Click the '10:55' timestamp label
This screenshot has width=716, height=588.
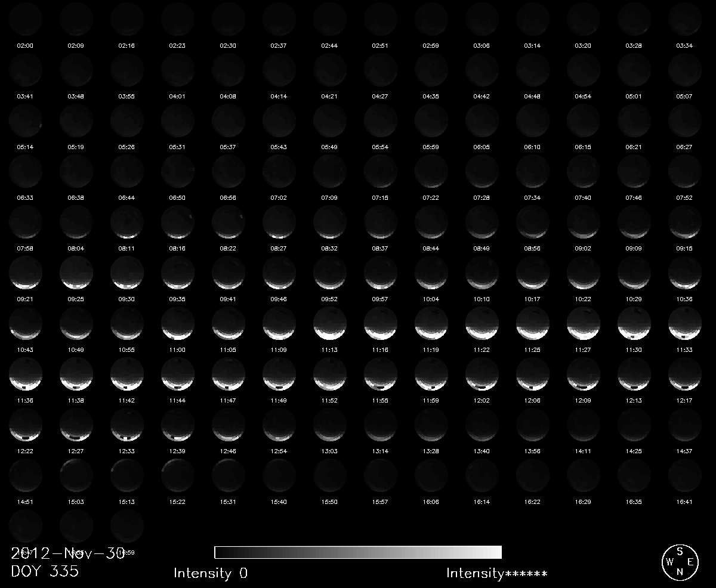click(126, 349)
